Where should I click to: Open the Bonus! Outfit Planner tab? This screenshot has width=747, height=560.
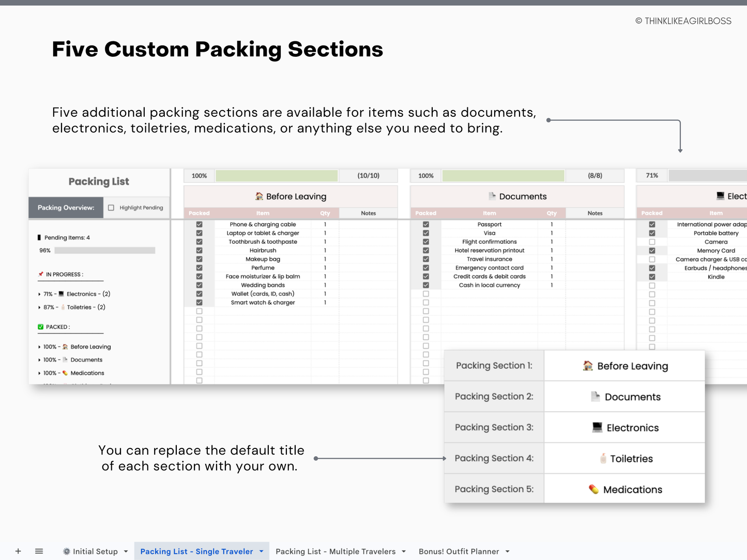(459, 551)
